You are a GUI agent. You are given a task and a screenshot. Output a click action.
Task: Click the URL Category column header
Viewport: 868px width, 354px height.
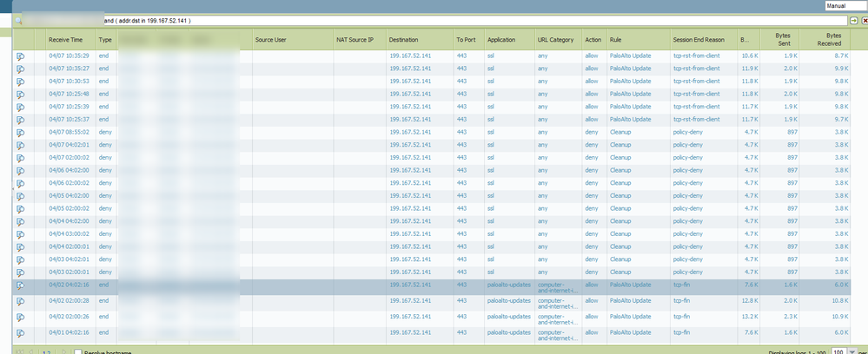click(554, 40)
